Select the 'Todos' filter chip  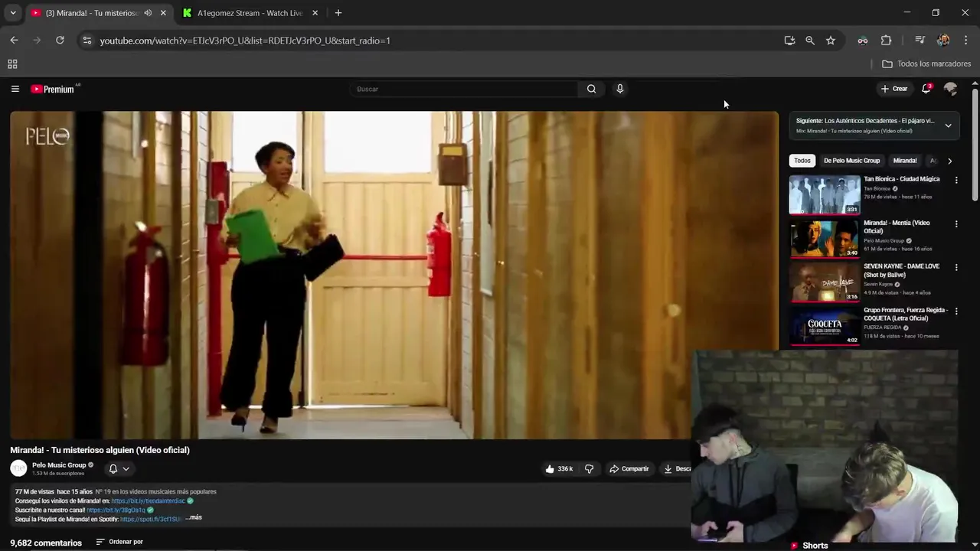(x=802, y=161)
